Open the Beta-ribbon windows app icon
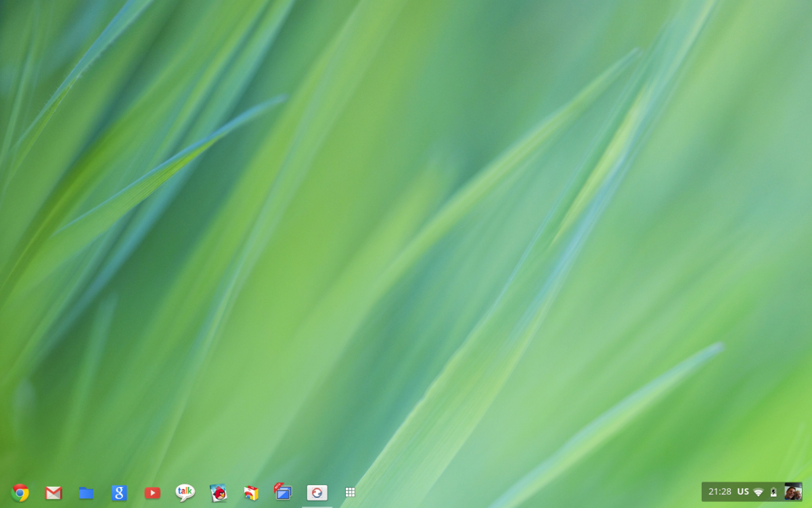This screenshot has height=508, width=812. click(x=283, y=492)
